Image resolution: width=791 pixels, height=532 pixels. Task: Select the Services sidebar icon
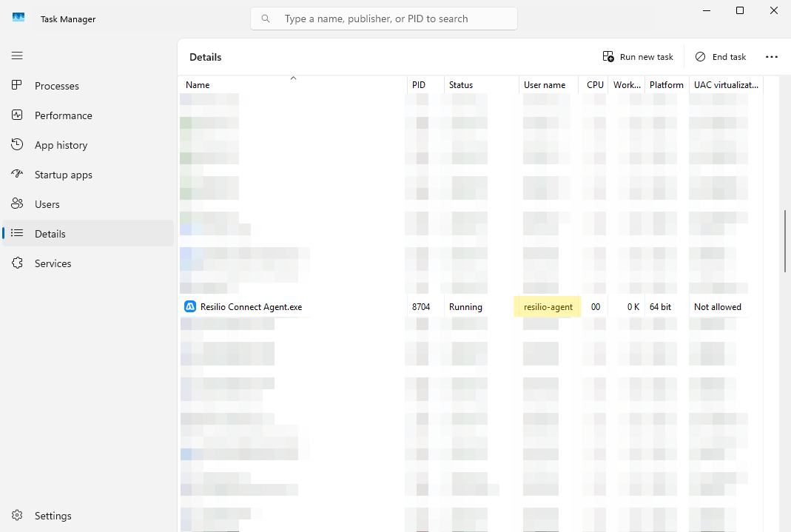(16, 263)
